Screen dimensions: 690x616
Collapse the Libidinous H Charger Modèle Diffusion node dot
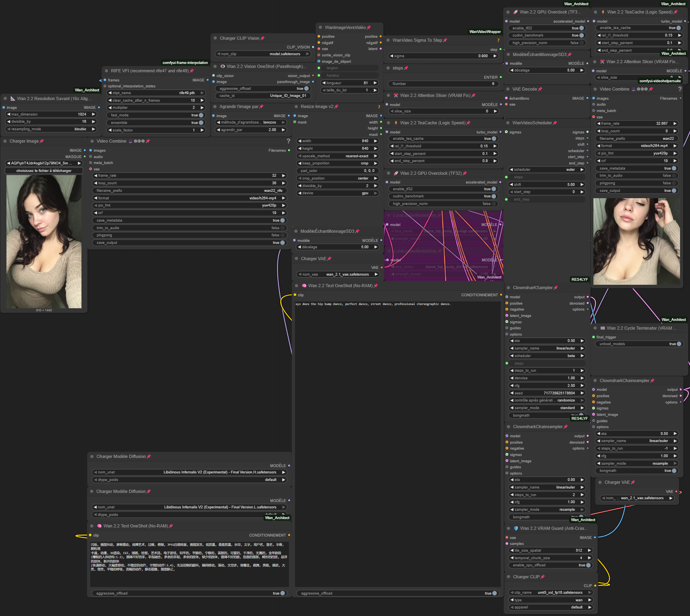tap(92, 456)
